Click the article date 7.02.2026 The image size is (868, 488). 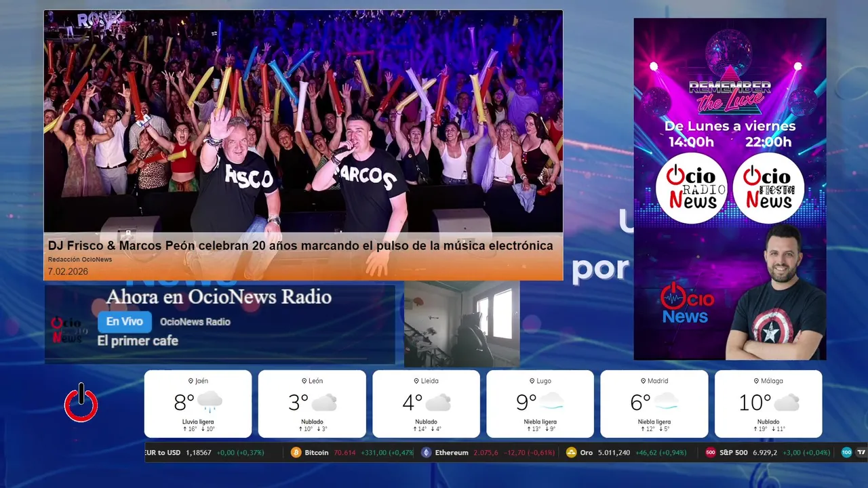coord(68,272)
